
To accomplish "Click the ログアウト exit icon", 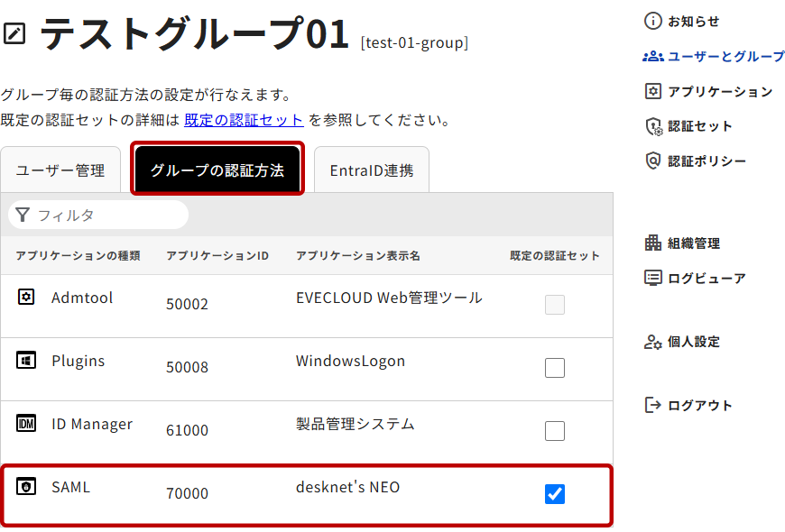I will pos(653,405).
